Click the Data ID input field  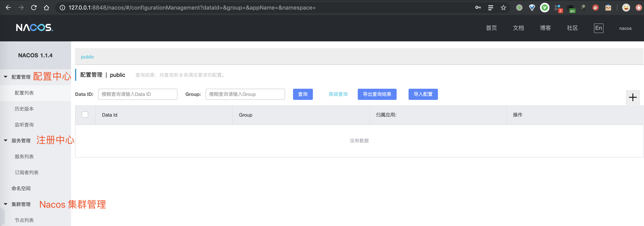click(138, 94)
